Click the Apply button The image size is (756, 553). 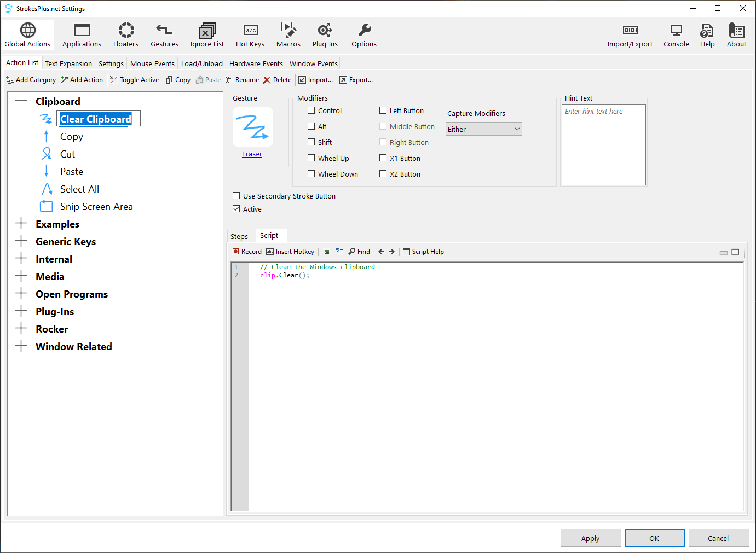[591, 538]
